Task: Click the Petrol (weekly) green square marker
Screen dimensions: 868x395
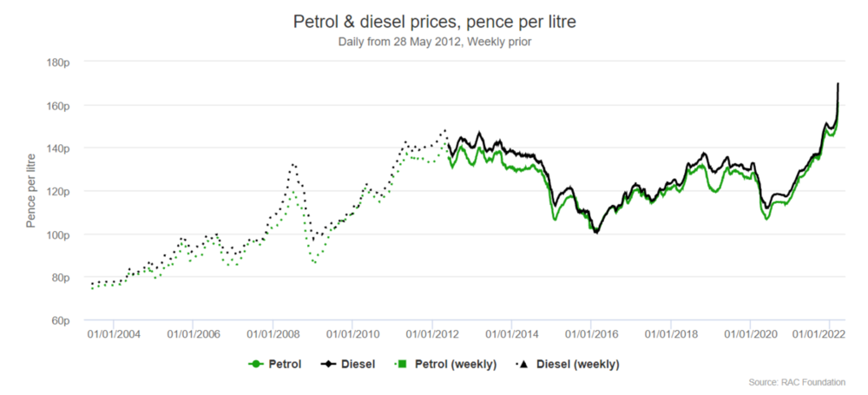Action: click(401, 365)
